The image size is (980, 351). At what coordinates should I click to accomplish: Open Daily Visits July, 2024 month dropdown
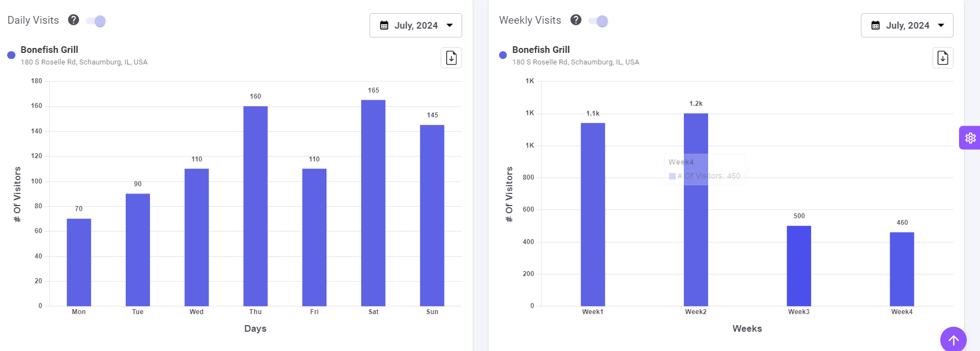[416, 25]
